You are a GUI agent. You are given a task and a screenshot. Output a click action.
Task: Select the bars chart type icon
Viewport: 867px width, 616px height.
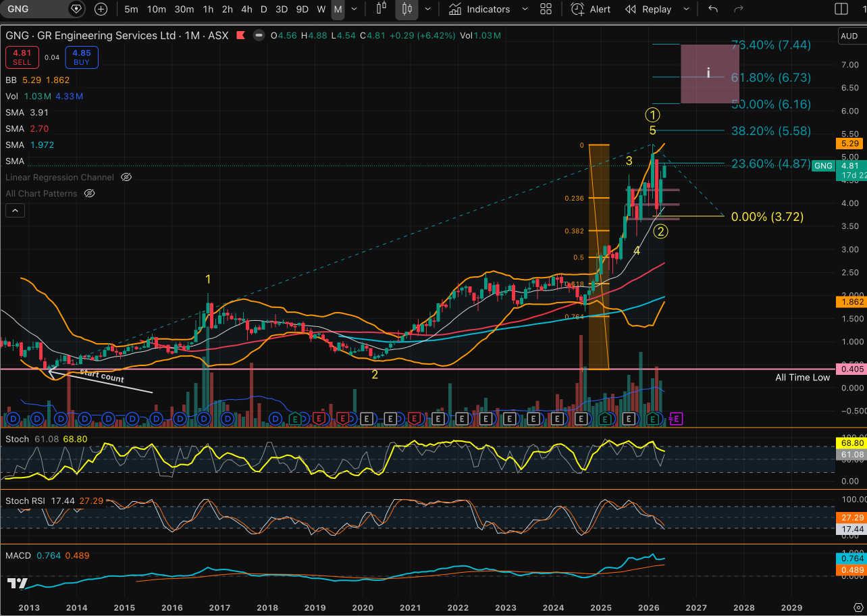(x=382, y=9)
